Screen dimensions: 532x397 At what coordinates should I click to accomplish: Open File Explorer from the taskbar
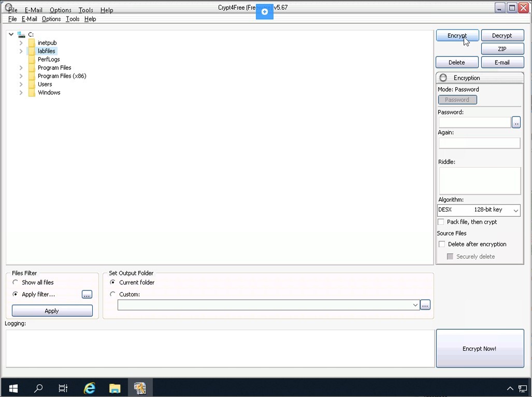114,388
